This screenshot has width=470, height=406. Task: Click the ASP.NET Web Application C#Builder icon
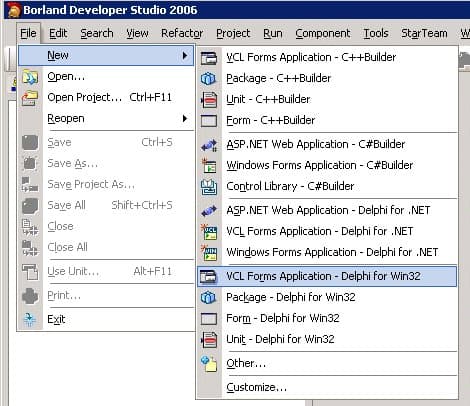pyautogui.click(x=209, y=145)
